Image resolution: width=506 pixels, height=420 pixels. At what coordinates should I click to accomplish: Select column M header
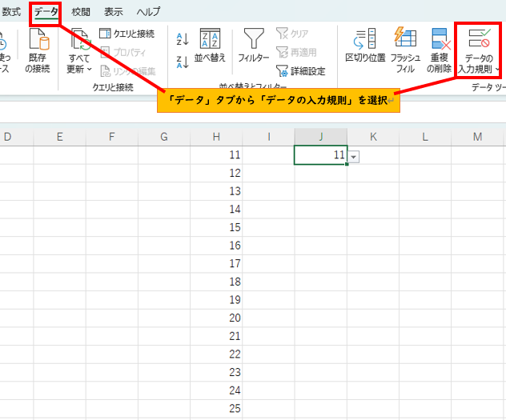[478, 137]
